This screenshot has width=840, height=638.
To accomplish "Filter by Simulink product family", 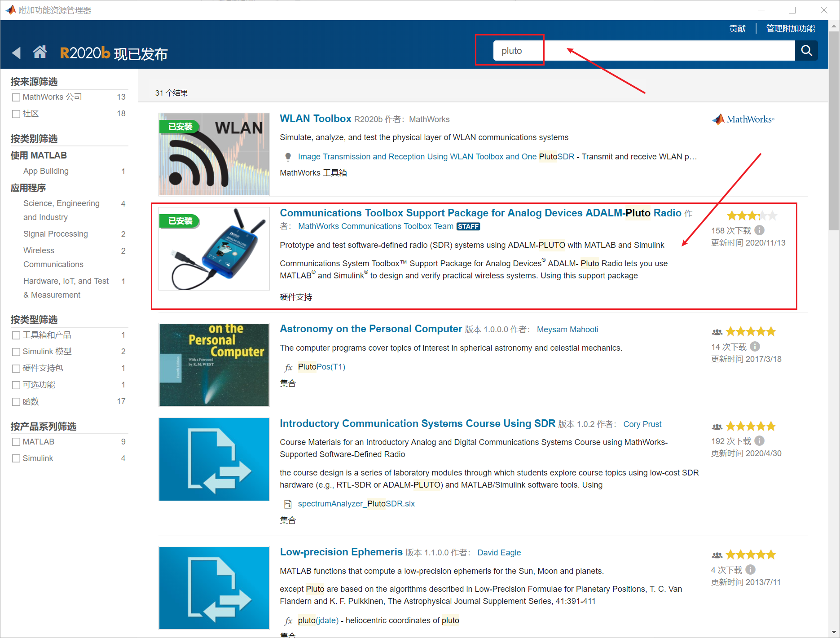I will point(16,459).
